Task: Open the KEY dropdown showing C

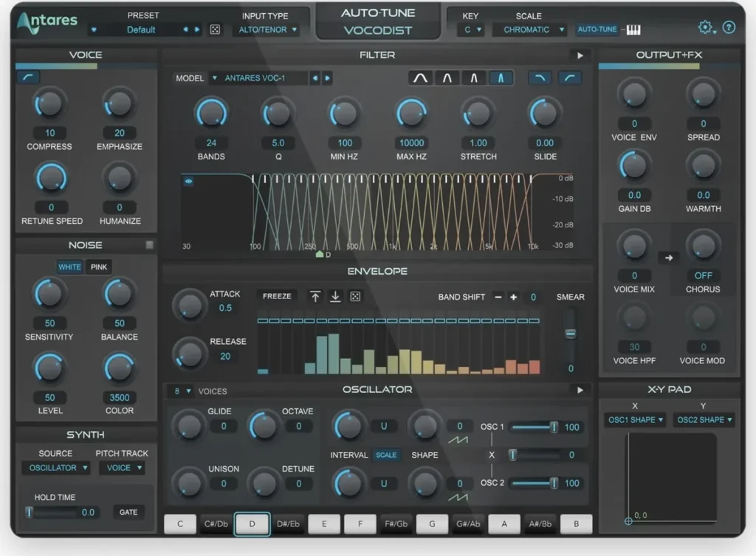Action: [x=472, y=30]
